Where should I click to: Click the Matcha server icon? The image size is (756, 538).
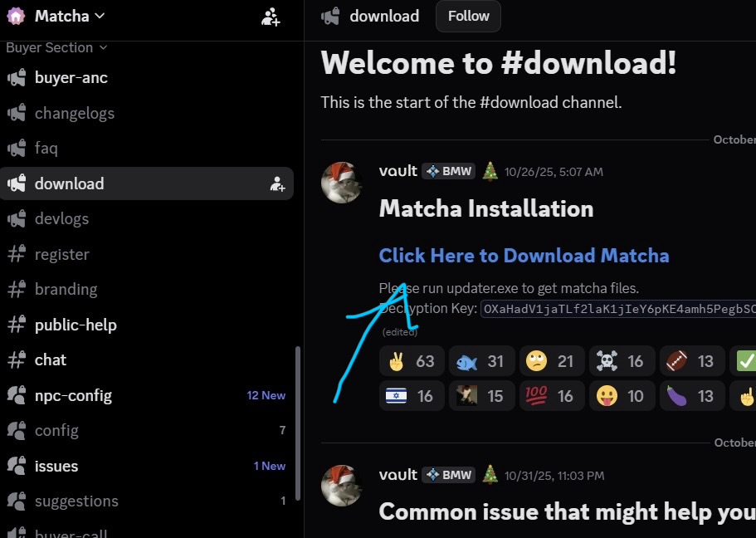pos(16,16)
